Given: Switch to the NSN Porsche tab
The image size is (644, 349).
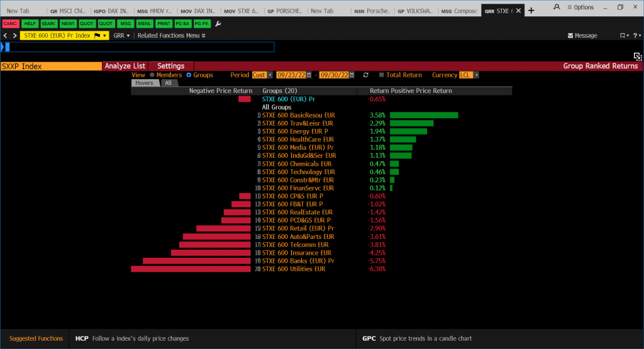Looking at the screenshot, I should point(372,11).
